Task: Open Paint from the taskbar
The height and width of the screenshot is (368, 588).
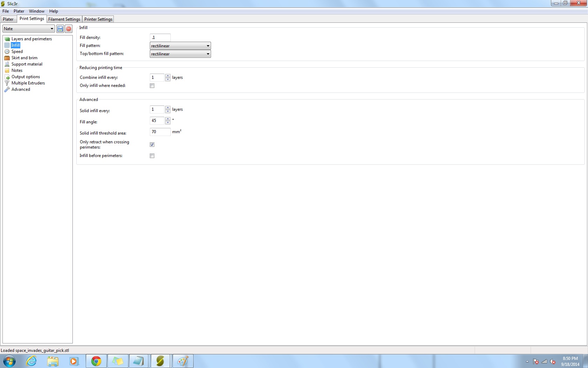Action: (182, 361)
